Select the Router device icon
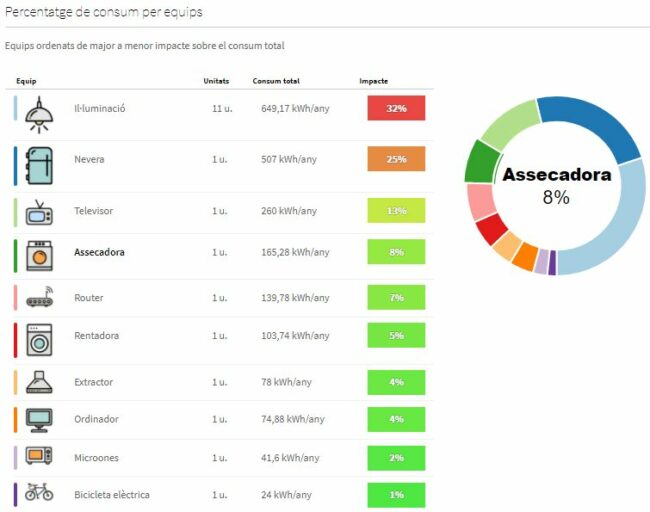The height and width of the screenshot is (512, 650). click(x=40, y=299)
